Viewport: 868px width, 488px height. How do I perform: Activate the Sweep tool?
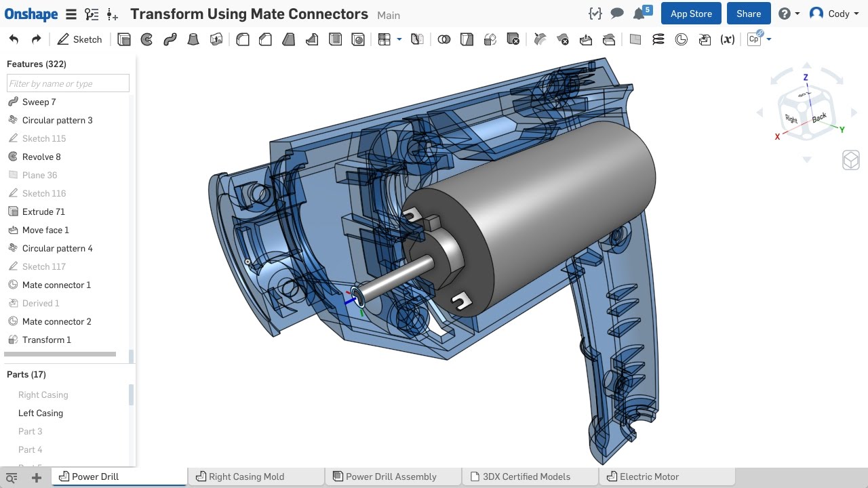click(x=169, y=39)
